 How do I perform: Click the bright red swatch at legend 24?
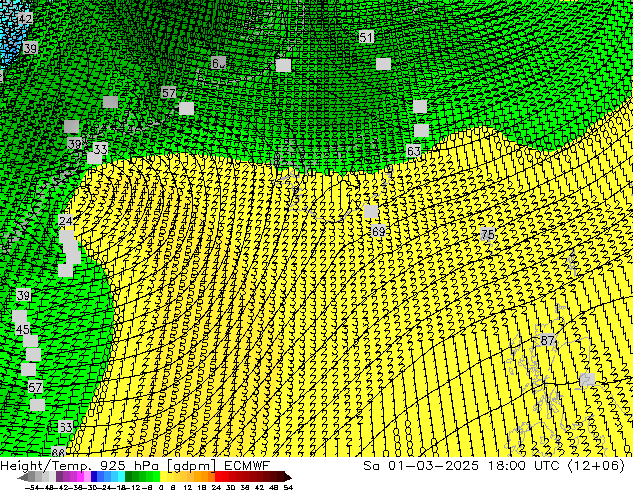(218, 476)
